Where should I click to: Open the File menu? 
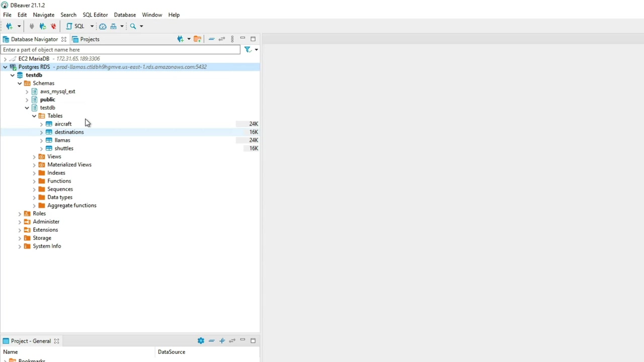[8, 15]
